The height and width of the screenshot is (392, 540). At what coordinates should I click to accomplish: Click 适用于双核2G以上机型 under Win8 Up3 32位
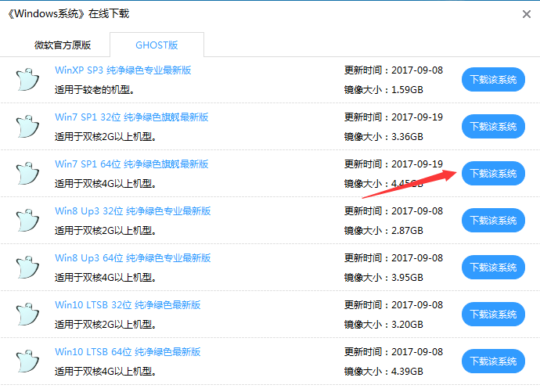pos(106,231)
